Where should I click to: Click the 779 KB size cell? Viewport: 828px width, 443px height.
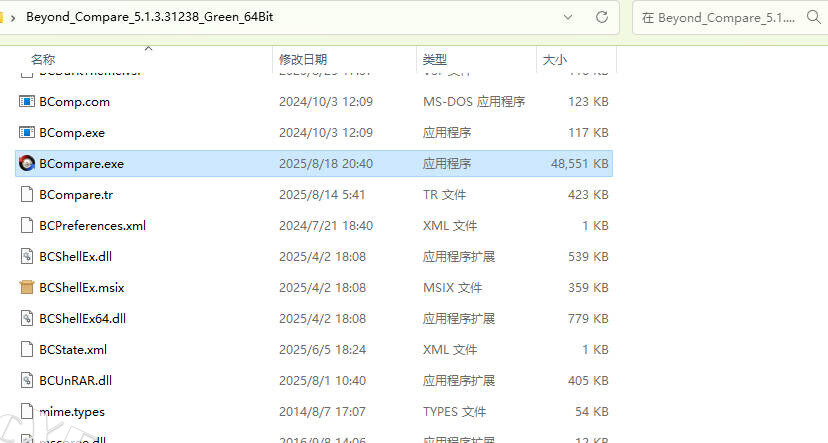coord(588,318)
